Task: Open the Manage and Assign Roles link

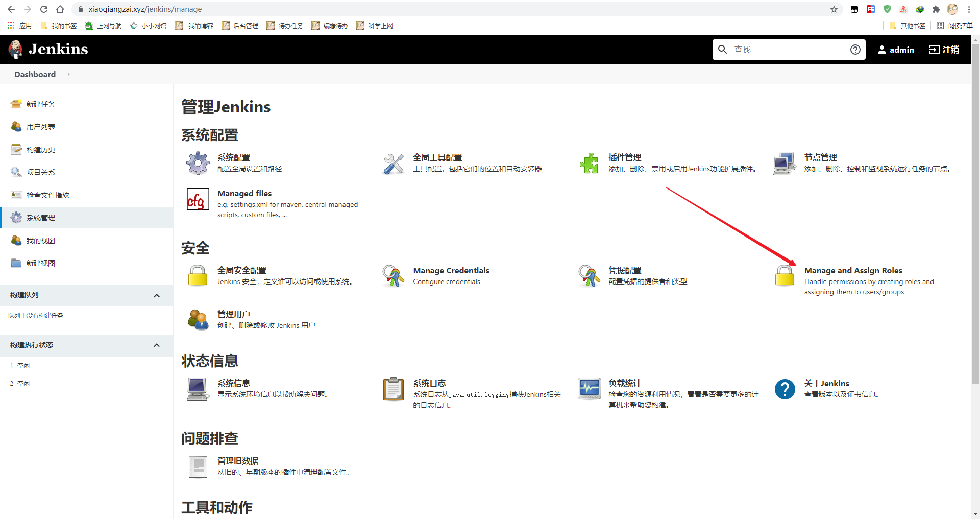Action: coord(853,270)
